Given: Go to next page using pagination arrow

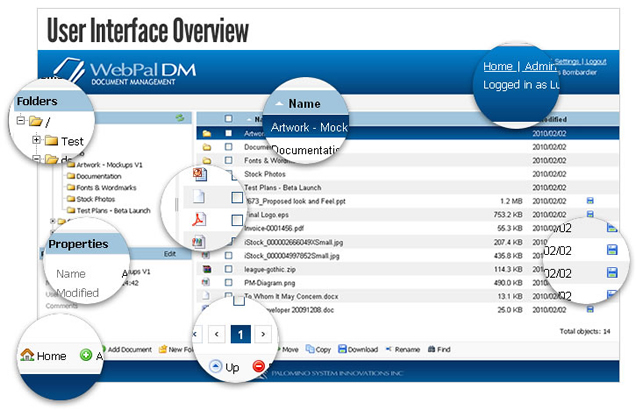Looking at the screenshot, I should pos(263,333).
